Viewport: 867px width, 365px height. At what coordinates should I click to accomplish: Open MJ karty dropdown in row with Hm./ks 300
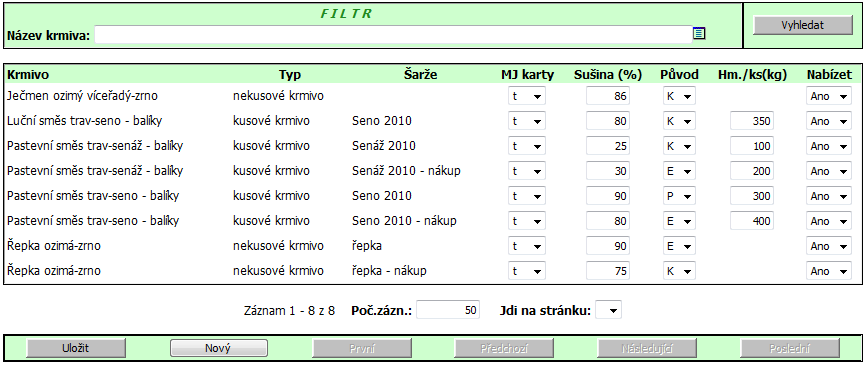527,196
